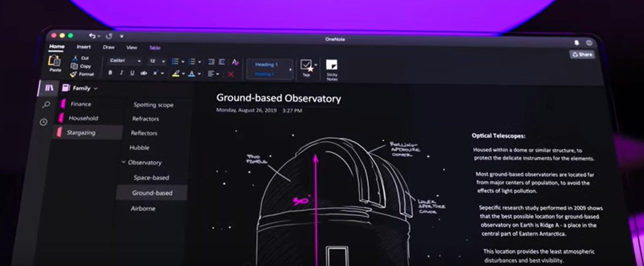Open the Refractors page

click(145, 119)
